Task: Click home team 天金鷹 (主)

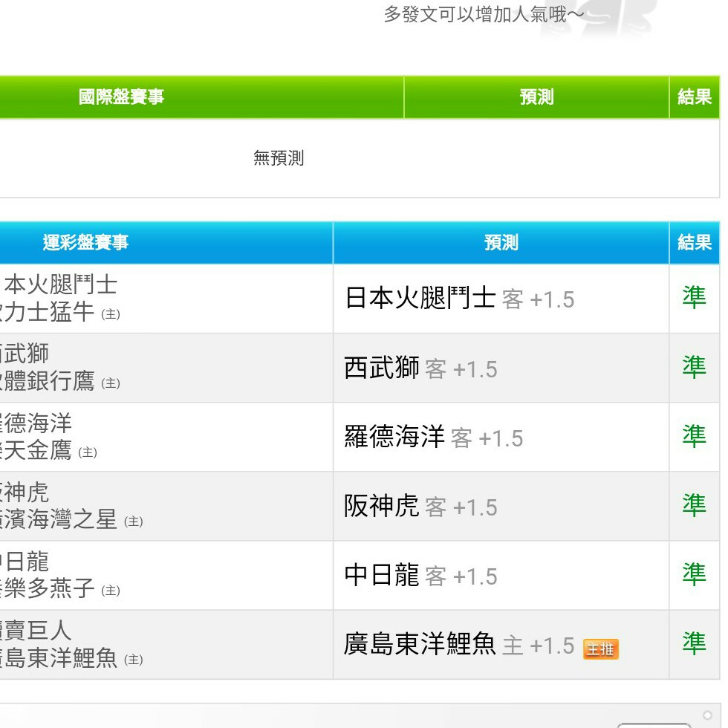Action: click(x=49, y=450)
